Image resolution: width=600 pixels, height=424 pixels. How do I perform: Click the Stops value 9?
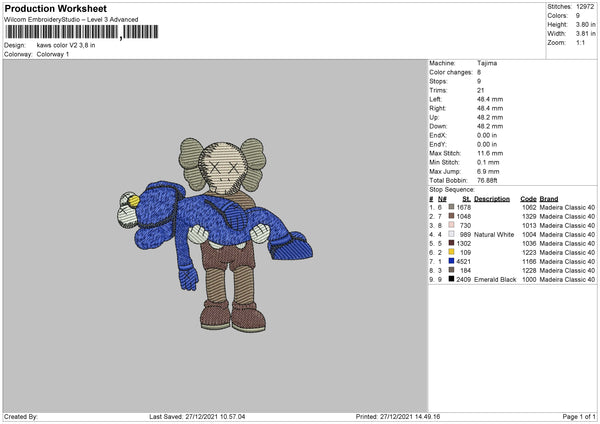click(479, 81)
